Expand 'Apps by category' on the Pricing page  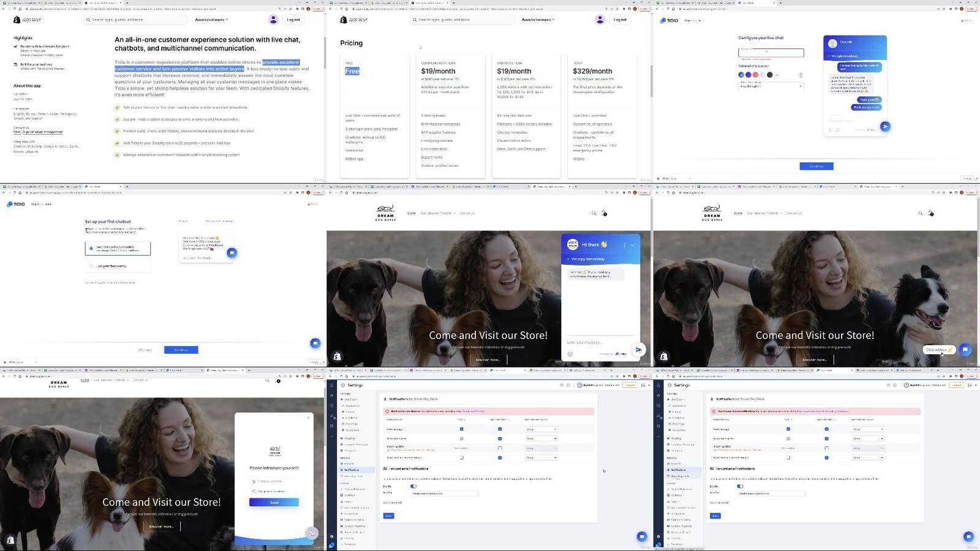538,20
